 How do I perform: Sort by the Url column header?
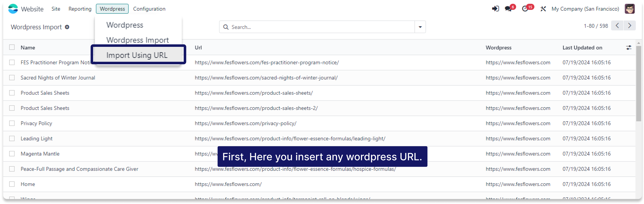tap(198, 47)
